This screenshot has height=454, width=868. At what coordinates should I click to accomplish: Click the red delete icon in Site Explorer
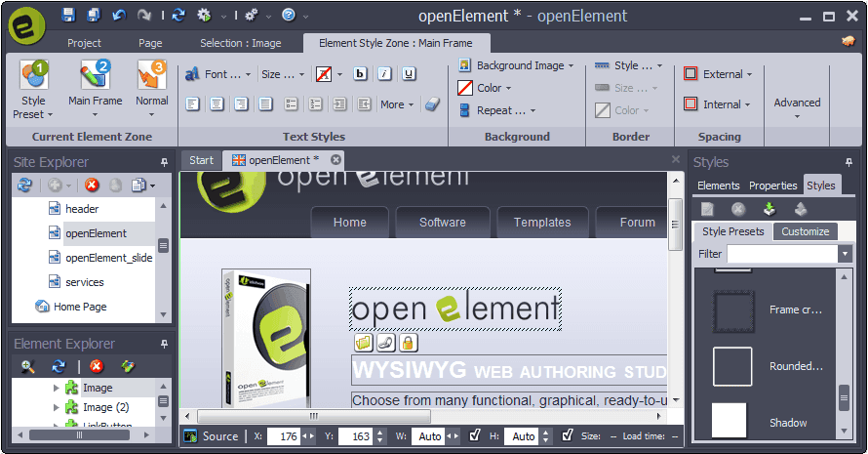(92, 185)
